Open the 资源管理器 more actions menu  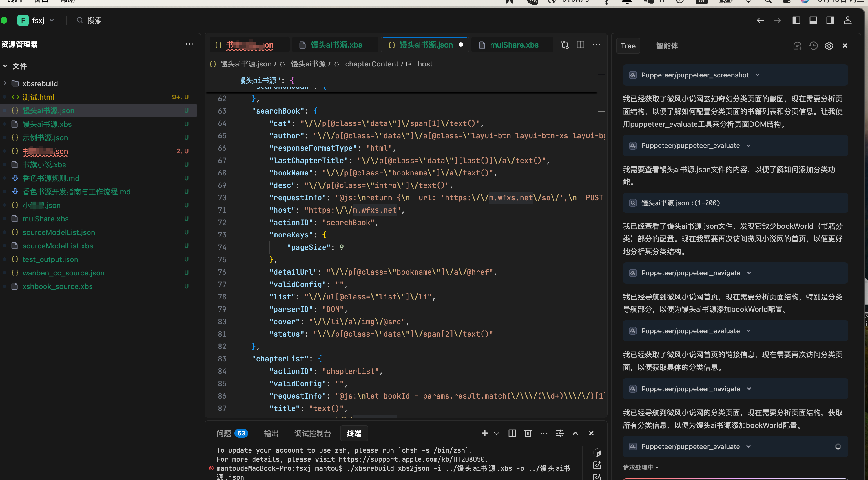pyautogui.click(x=189, y=44)
